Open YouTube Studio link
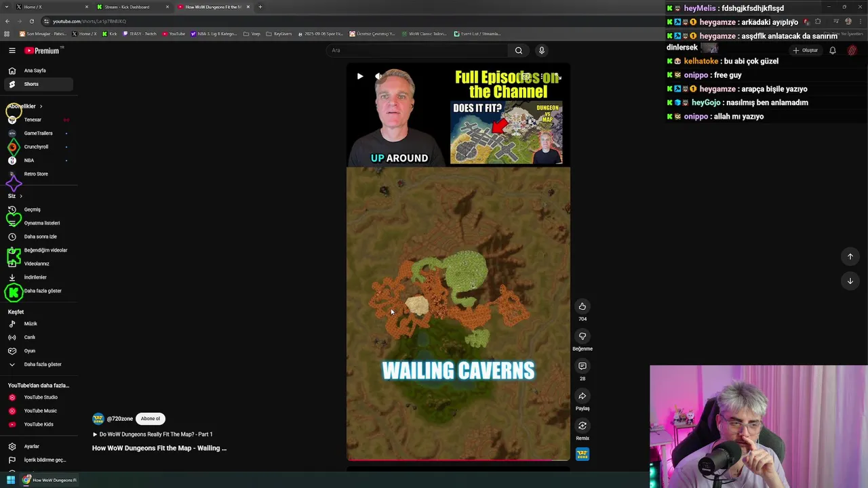This screenshot has height=488, width=868. pos(38,397)
